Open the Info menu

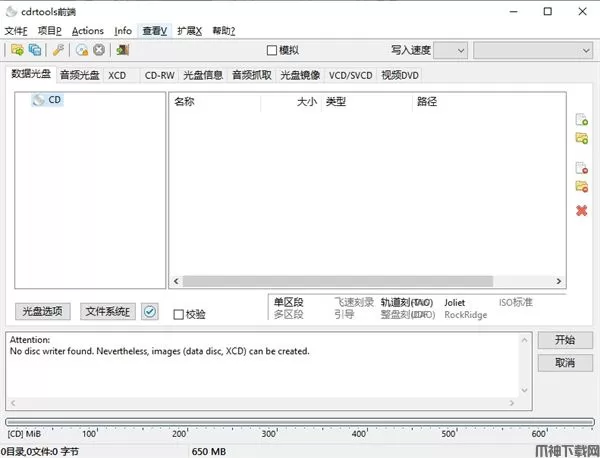tap(123, 31)
